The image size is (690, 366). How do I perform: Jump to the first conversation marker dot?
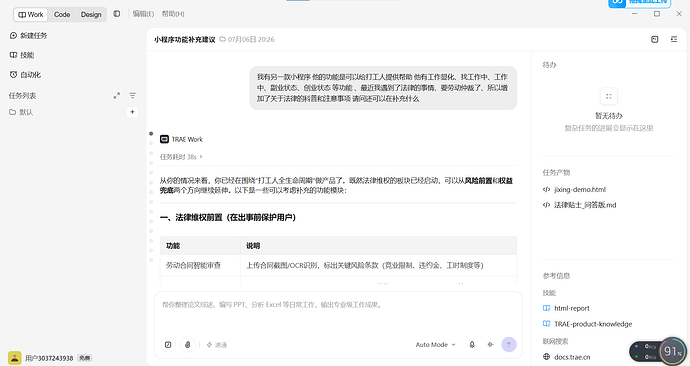point(151,133)
